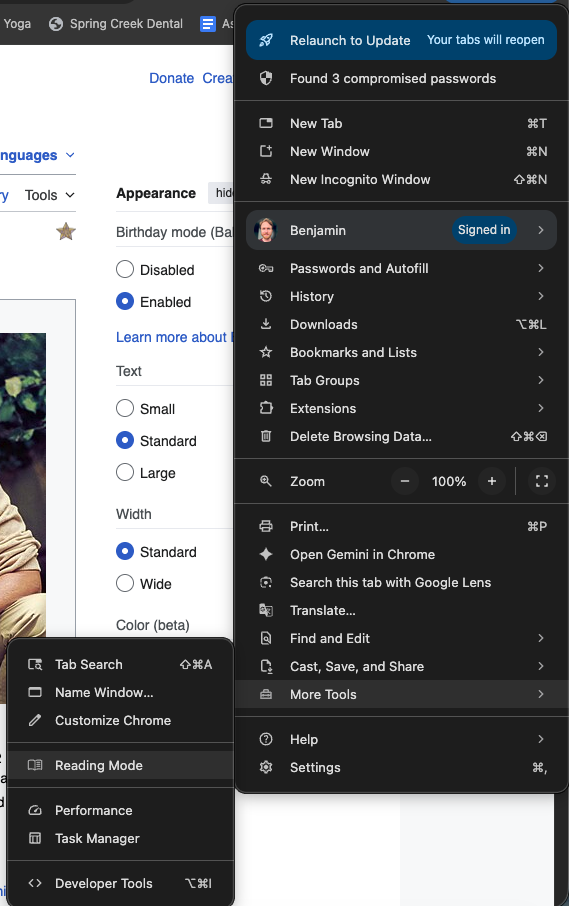Click the More Tools toolbox icon
Image resolution: width=569 pixels, height=906 pixels.
(x=266, y=695)
